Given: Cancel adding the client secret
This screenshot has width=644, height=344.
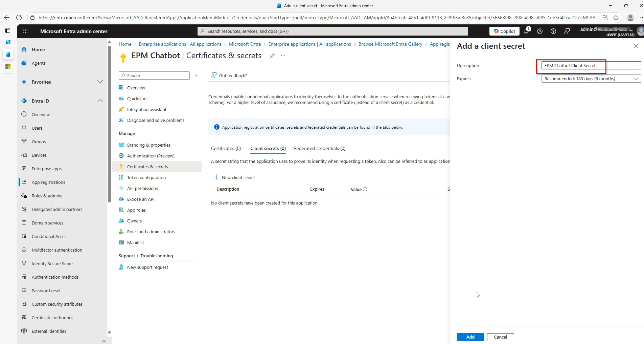Looking at the screenshot, I should click(x=500, y=337).
